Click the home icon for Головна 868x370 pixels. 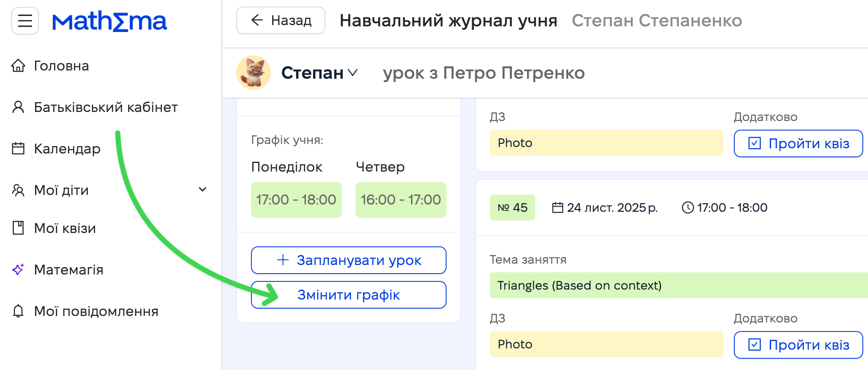click(18, 66)
